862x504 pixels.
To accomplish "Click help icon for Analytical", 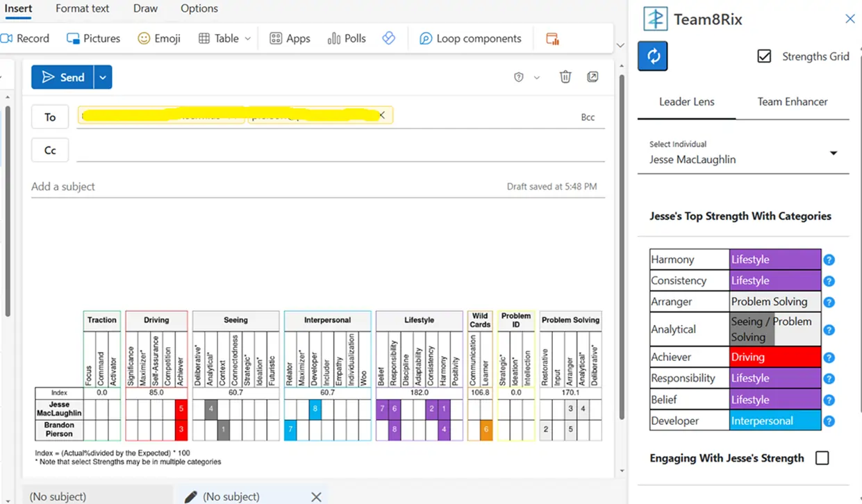I will pos(829,330).
